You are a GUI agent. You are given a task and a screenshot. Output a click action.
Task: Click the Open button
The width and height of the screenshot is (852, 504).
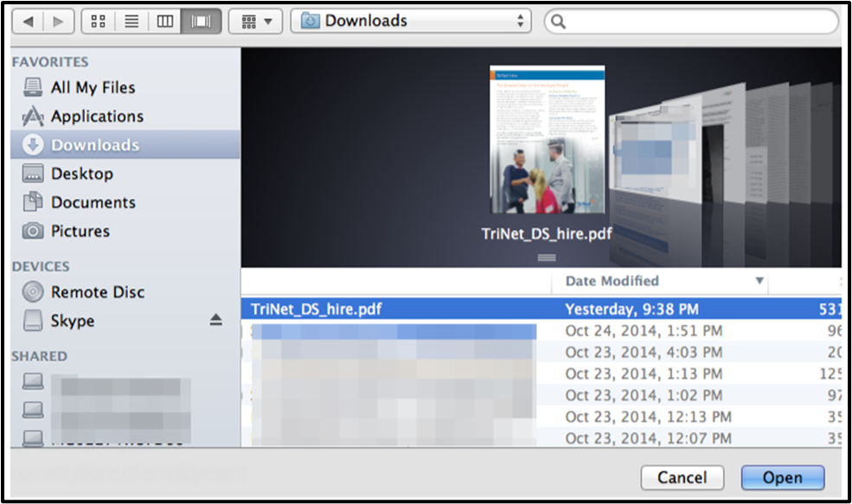point(782,477)
